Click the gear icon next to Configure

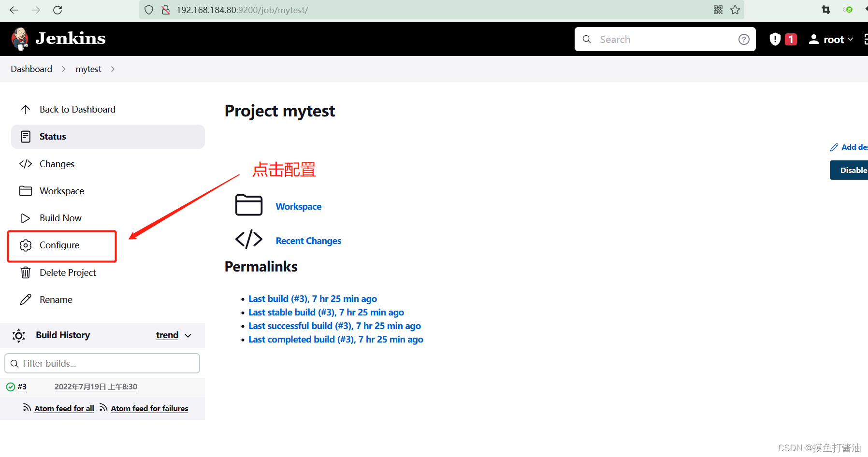[26, 245]
